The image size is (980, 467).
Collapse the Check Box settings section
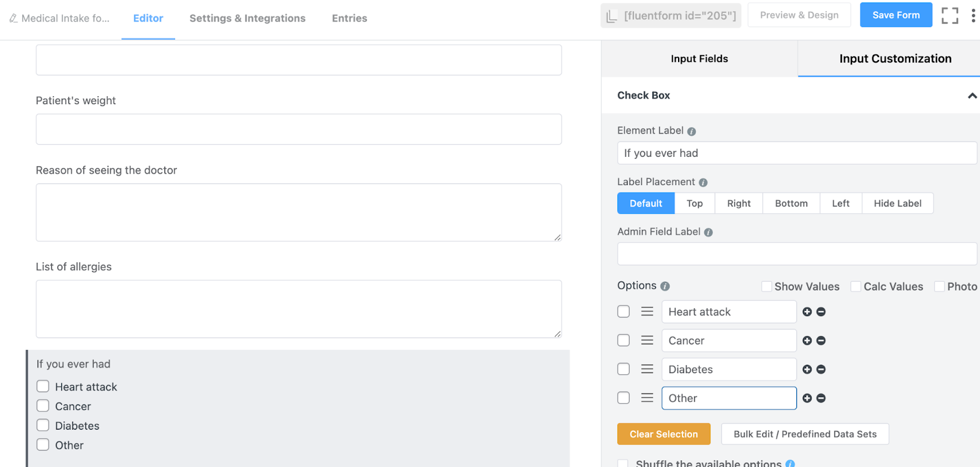[x=971, y=96]
